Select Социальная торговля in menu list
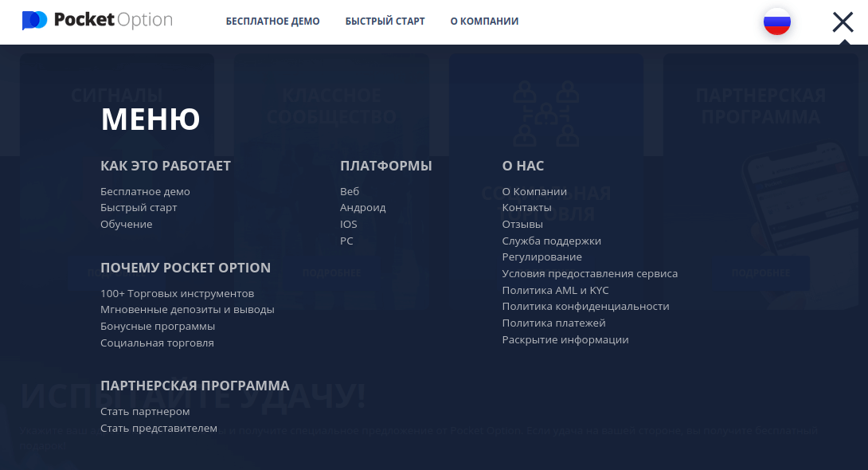868x470 pixels. point(157,343)
